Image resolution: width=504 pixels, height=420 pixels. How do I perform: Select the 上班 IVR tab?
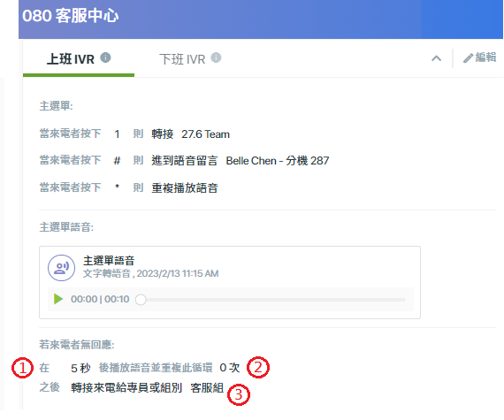71,59
